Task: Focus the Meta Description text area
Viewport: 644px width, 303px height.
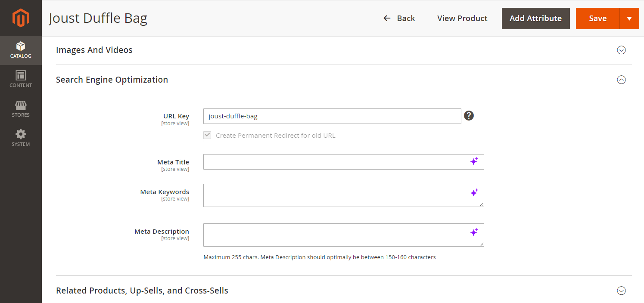Action: click(343, 235)
